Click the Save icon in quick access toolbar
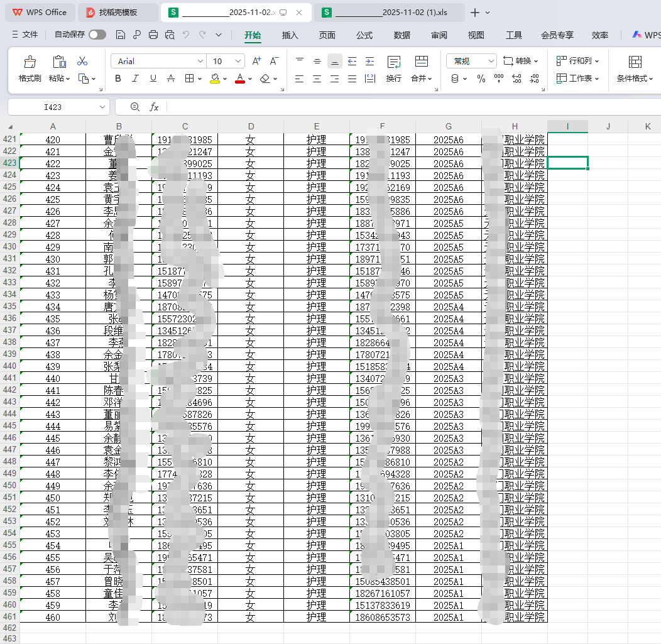 coord(121,35)
